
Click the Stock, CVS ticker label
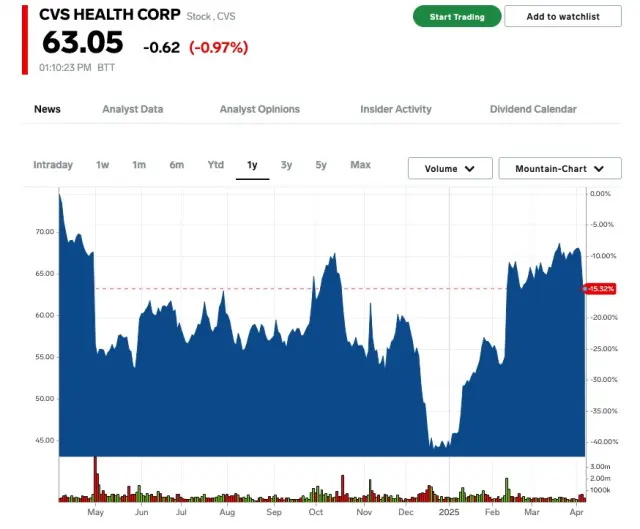[211, 16]
